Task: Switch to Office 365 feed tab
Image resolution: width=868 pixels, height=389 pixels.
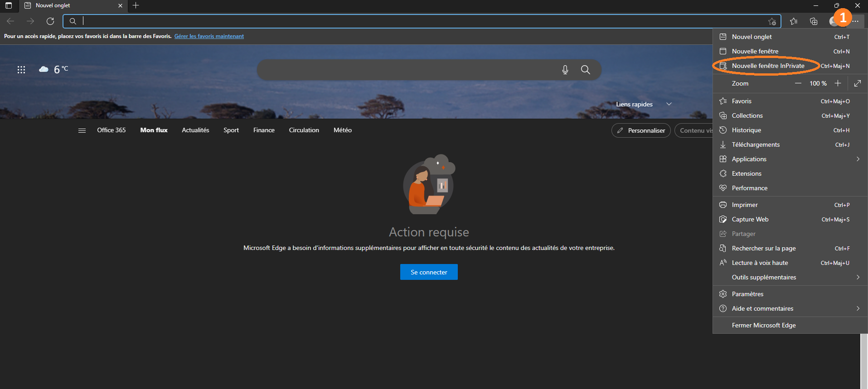Action: pos(111,130)
